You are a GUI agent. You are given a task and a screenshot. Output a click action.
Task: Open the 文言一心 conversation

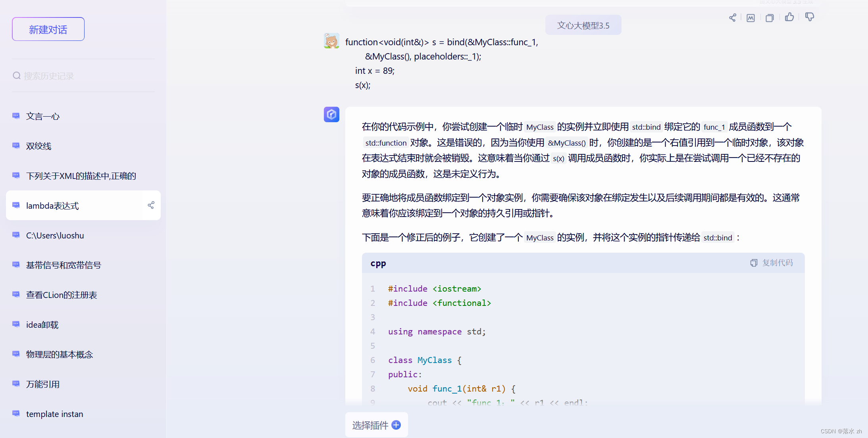click(x=43, y=116)
